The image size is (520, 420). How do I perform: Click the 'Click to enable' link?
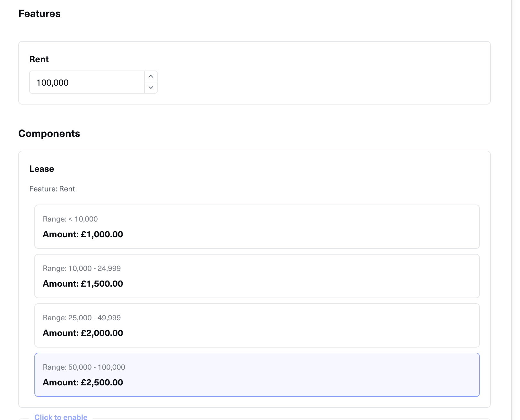coord(61,416)
